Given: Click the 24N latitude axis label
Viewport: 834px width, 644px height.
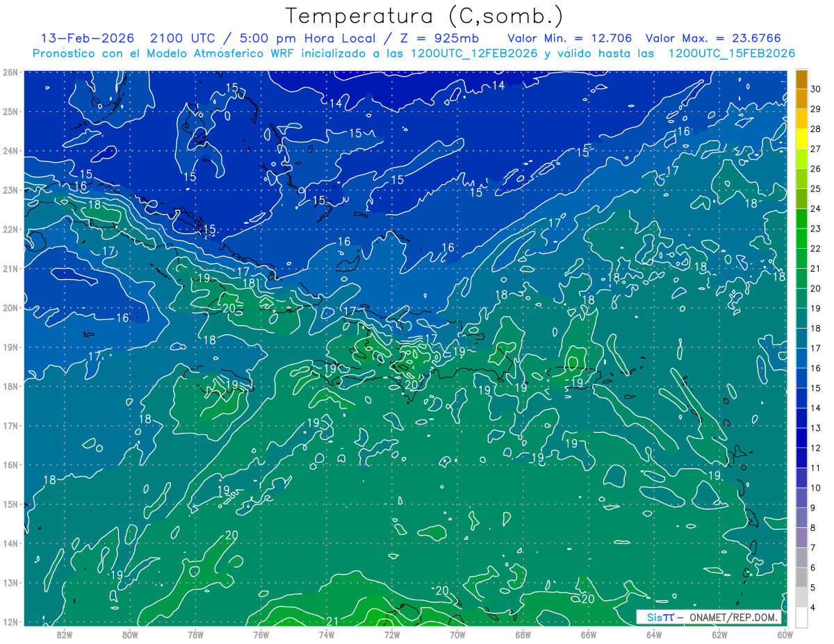Looking at the screenshot, I should coord(10,151).
